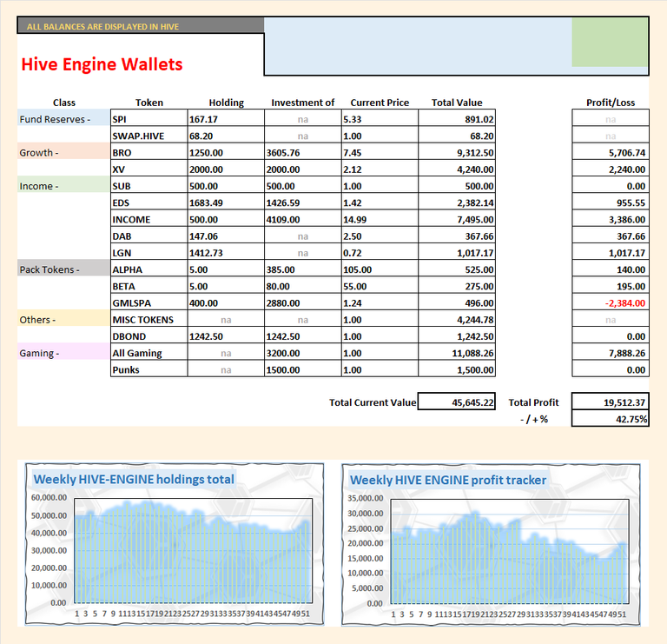Click Punks investment value 1500.00
The image size is (667, 644).
click(303, 370)
